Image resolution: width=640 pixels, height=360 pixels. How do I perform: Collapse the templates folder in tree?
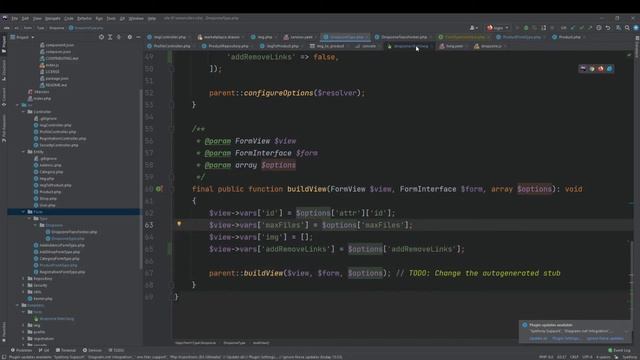pos(17,305)
